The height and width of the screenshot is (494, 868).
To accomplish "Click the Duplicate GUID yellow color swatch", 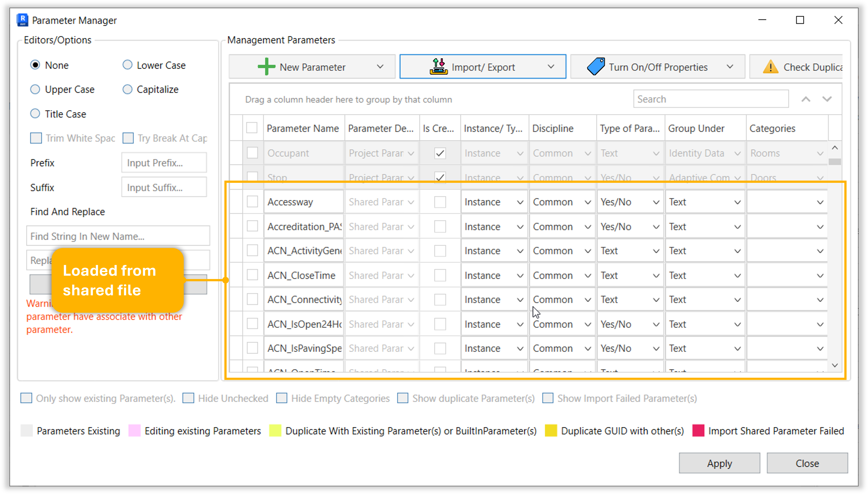I will [551, 431].
